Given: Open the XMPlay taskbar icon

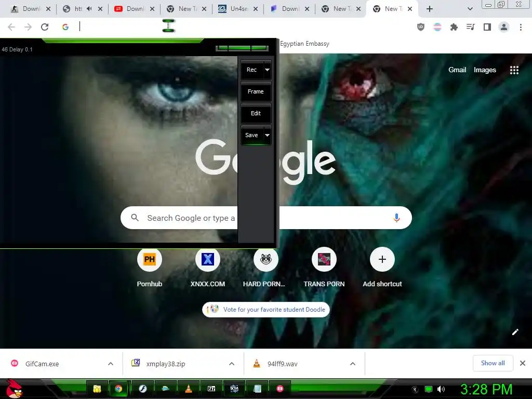Looking at the screenshot, I should [234, 389].
